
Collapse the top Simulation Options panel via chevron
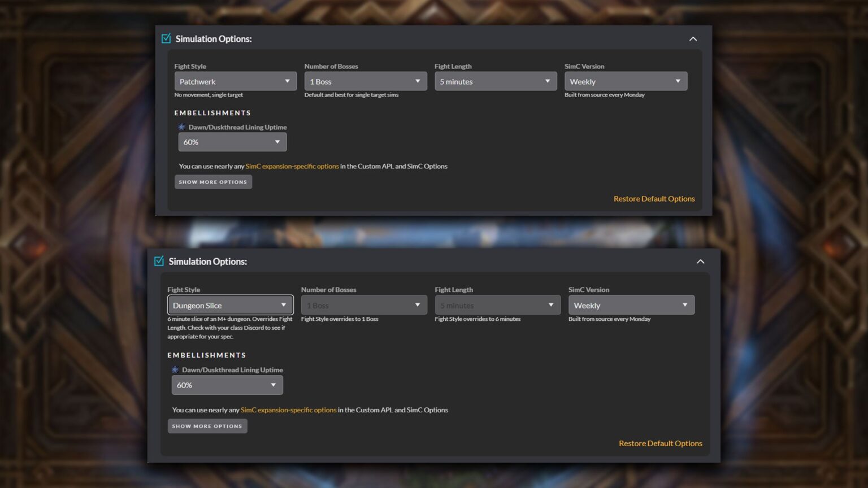click(693, 38)
